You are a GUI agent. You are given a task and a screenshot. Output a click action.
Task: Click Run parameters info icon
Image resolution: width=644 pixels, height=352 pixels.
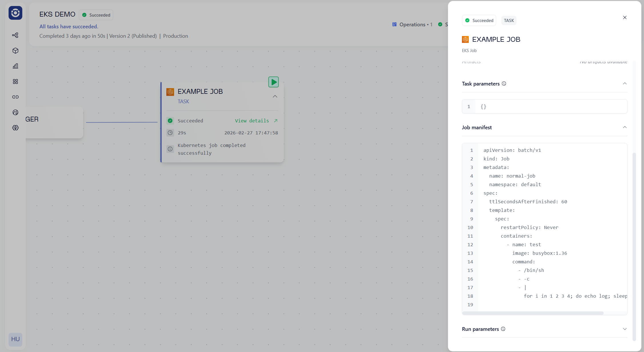tap(503, 329)
